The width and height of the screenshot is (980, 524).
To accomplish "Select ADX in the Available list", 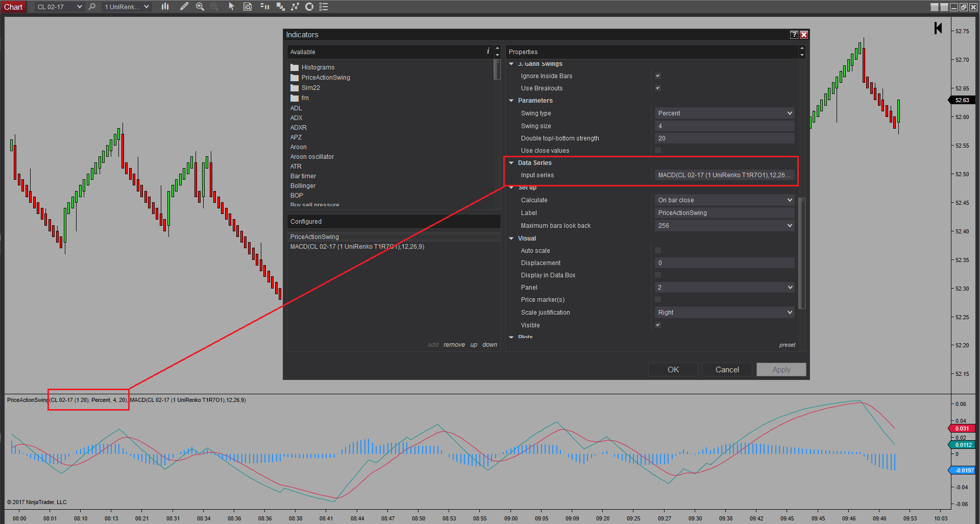I will (297, 118).
